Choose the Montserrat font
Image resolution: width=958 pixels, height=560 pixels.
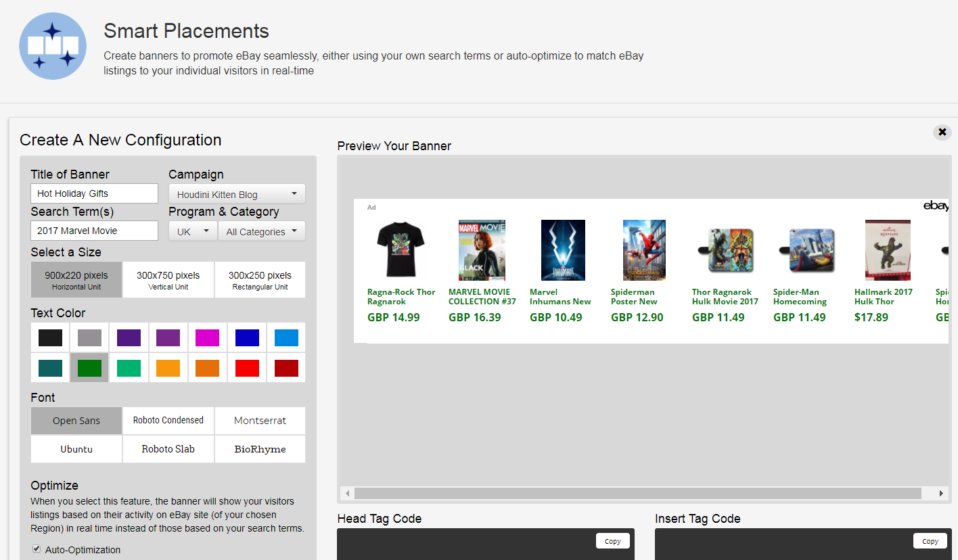tap(260, 421)
